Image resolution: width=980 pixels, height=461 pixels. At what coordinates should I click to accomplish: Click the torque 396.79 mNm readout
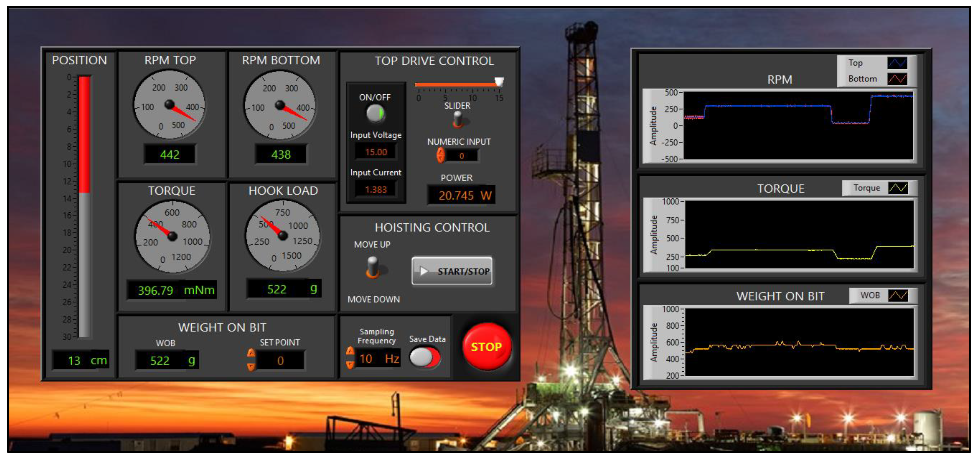[x=172, y=290]
